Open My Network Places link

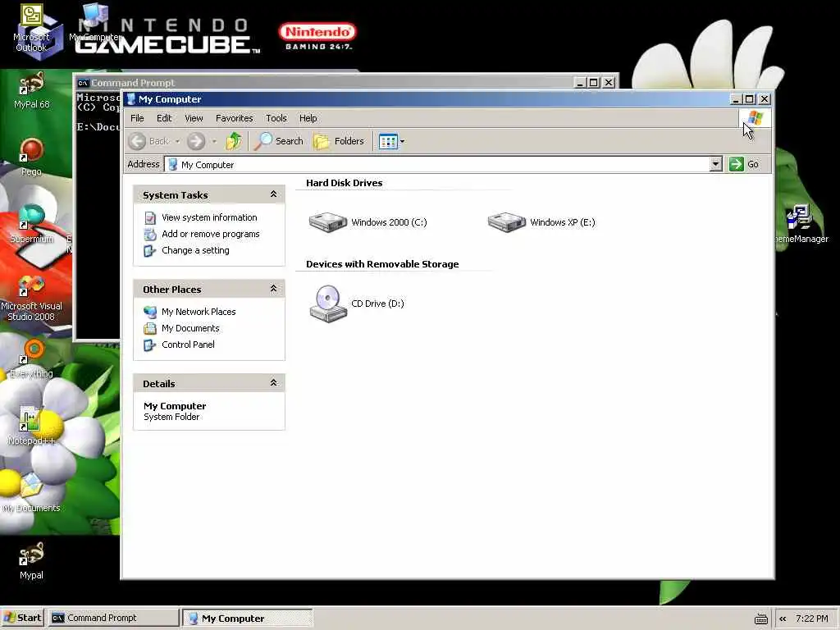pyautogui.click(x=199, y=312)
